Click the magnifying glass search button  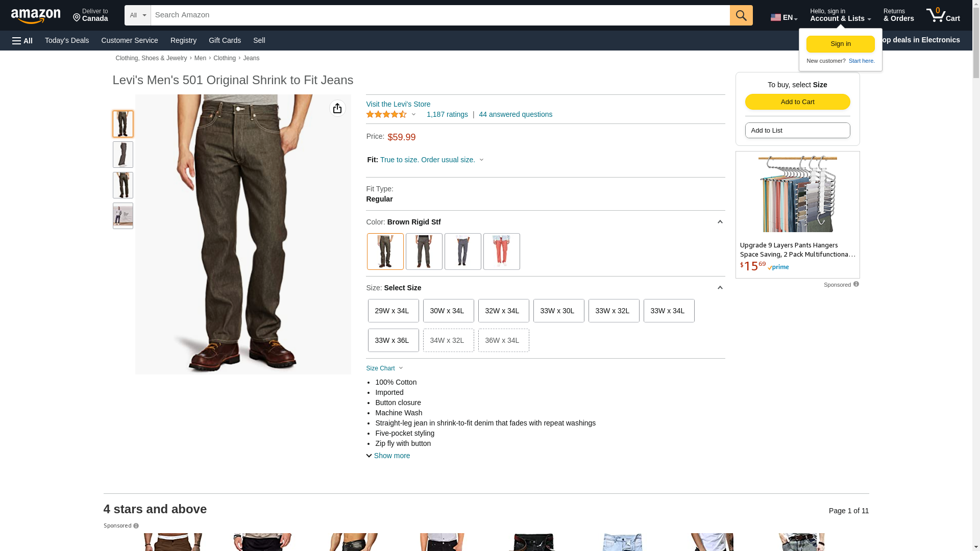pos(741,15)
